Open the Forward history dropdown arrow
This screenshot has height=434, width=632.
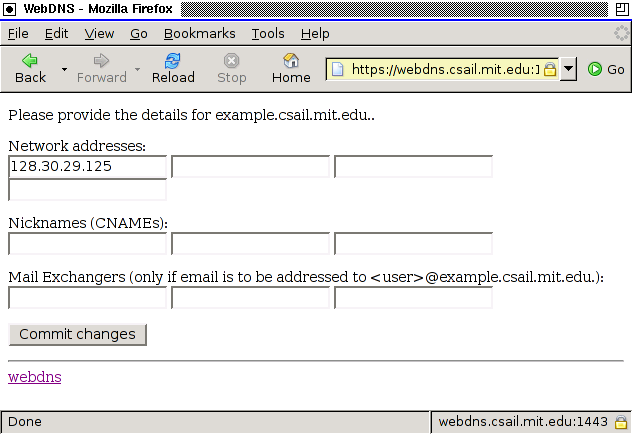coord(137,69)
